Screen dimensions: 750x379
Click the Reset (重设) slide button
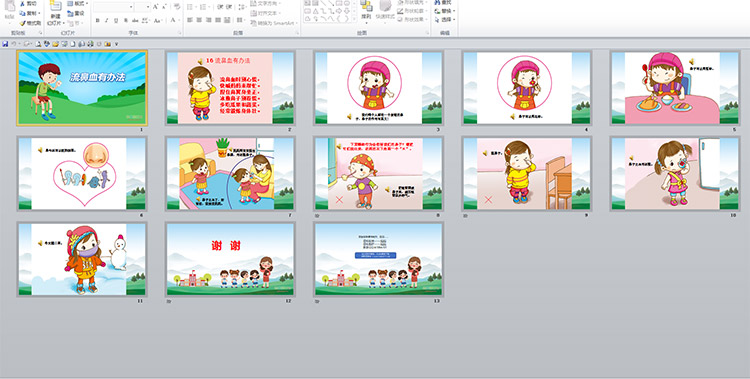coord(76,13)
